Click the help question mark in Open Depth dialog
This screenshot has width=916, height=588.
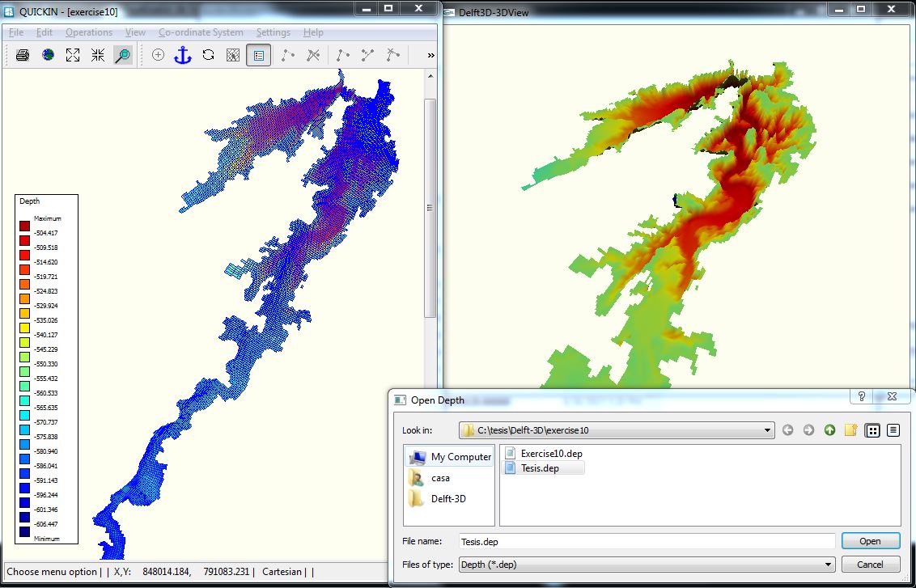pos(861,396)
